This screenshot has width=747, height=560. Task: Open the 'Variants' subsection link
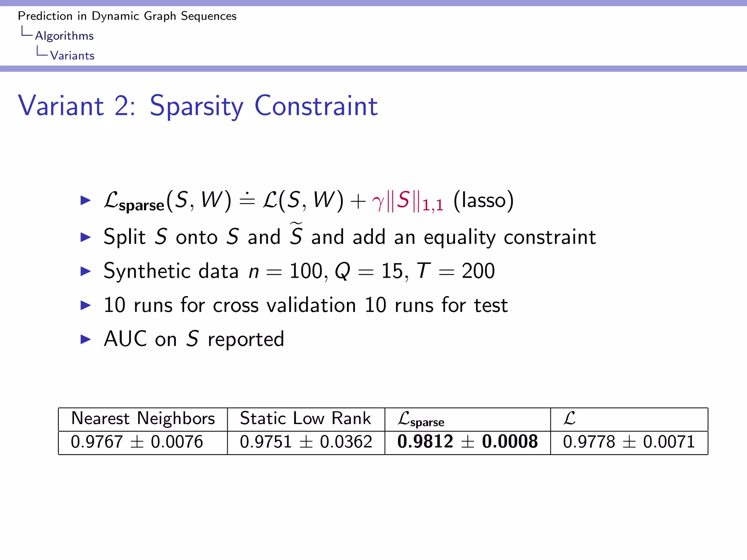coord(72,55)
